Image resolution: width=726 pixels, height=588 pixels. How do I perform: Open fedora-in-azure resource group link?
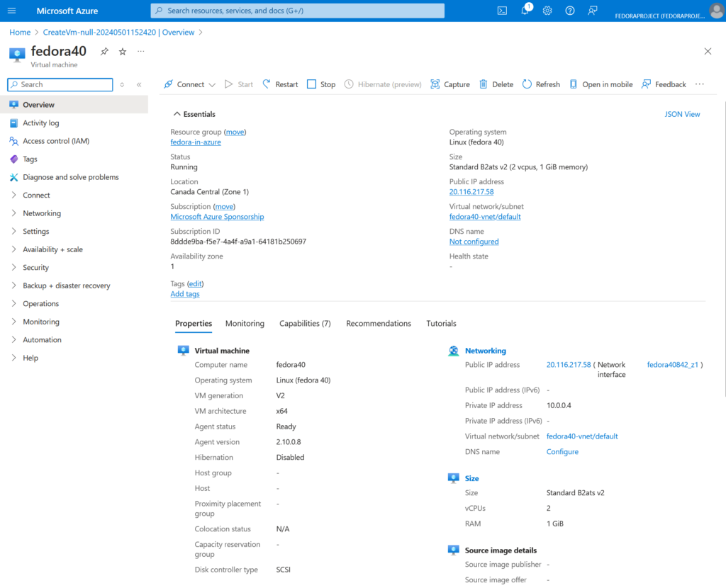196,142
